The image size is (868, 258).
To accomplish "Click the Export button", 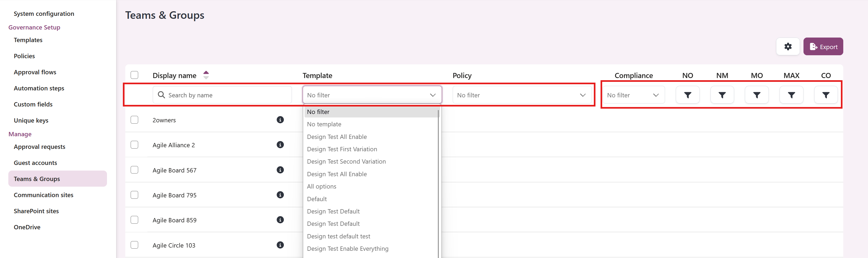I will pos(823,46).
